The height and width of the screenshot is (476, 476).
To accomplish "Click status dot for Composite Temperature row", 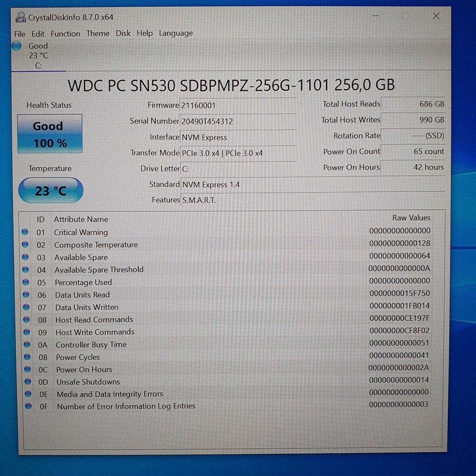I will [x=25, y=244].
